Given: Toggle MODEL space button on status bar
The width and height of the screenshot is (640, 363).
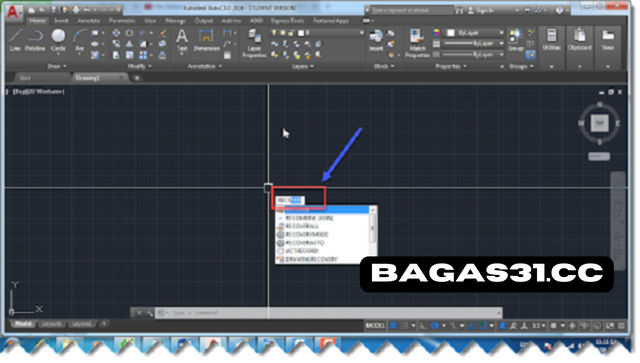Looking at the screenshot, I should point(375,325).
